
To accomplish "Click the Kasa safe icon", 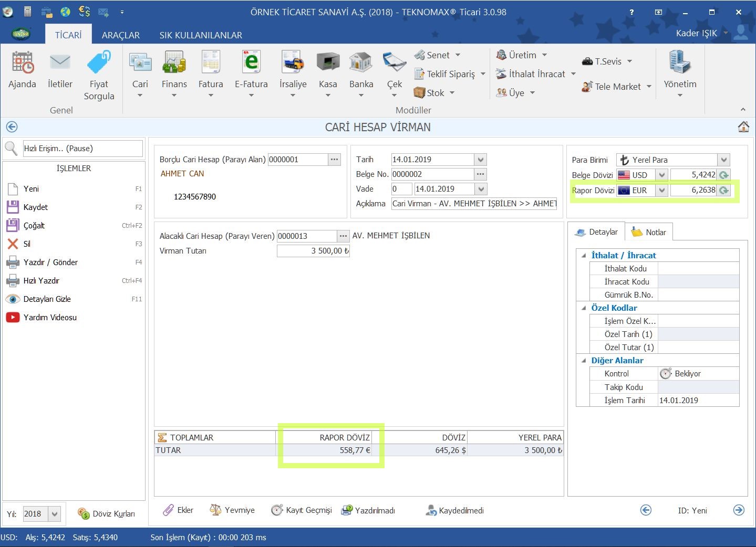I will click(328, 63).
